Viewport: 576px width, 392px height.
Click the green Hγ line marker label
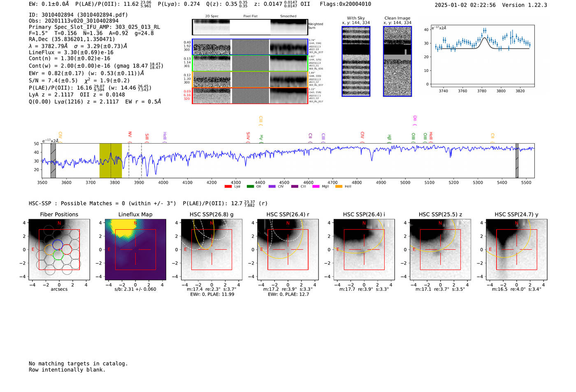[261, 139]
